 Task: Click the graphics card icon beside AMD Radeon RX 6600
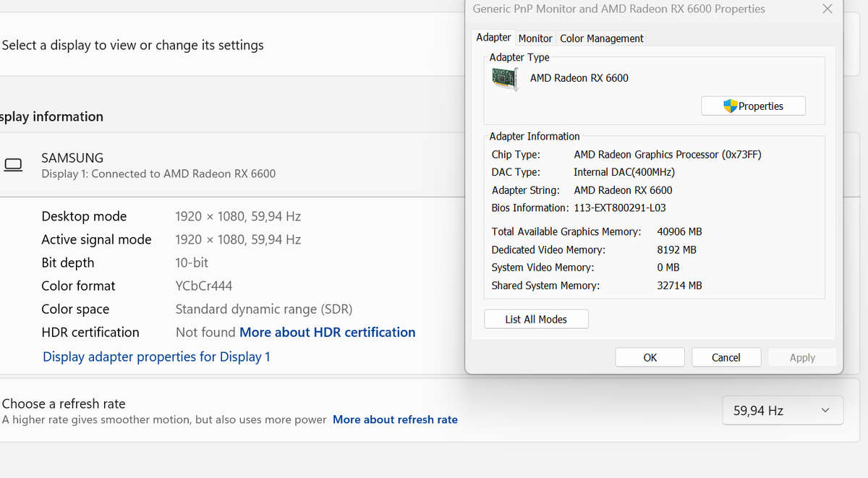[x=505, y=78]
